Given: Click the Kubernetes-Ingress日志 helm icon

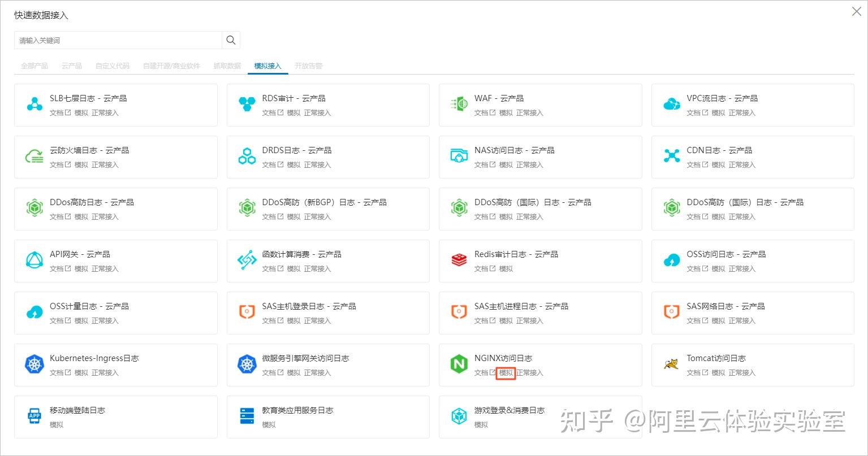Looking at the screenshot, I should click(34, 364).
